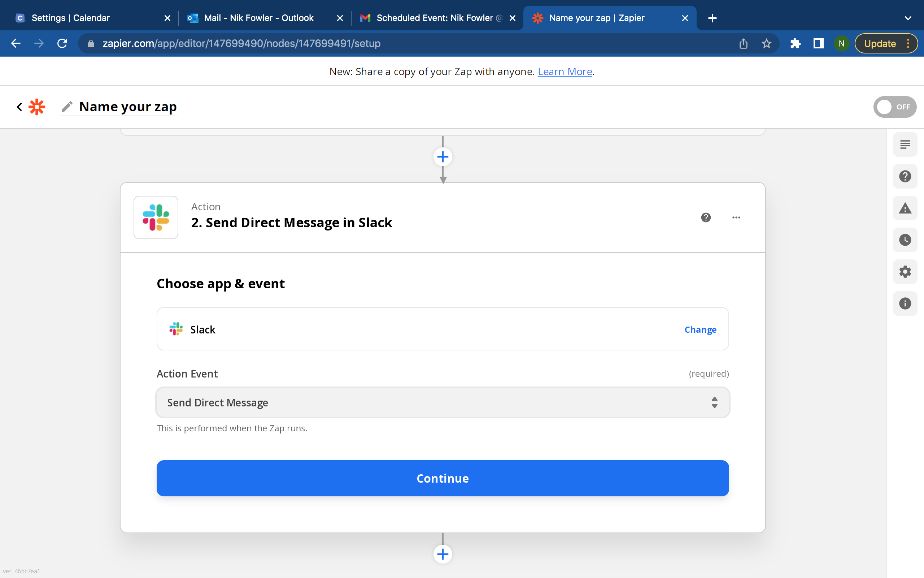The image size is (924, 578).
Task: Add a step above the Slack action
Action: [443, 157]
